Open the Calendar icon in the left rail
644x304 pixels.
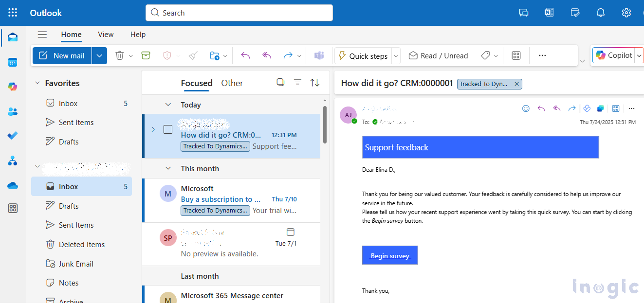[13, 62]
